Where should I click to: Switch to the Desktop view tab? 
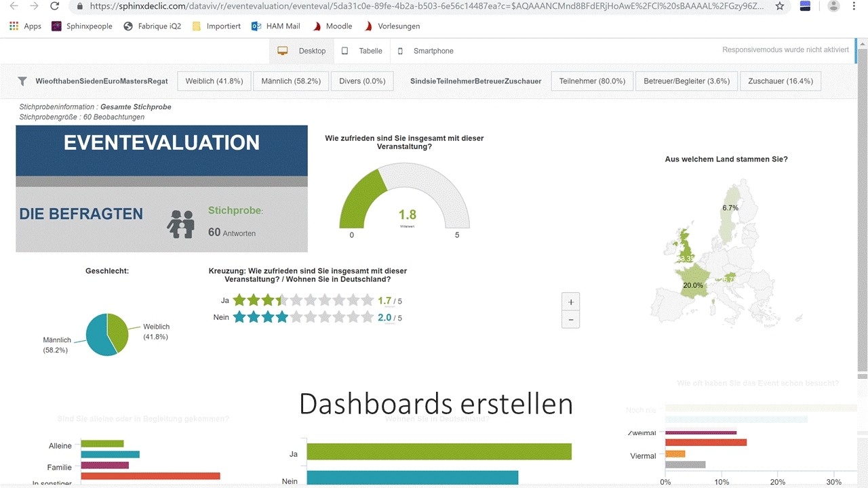click(302, 51)
